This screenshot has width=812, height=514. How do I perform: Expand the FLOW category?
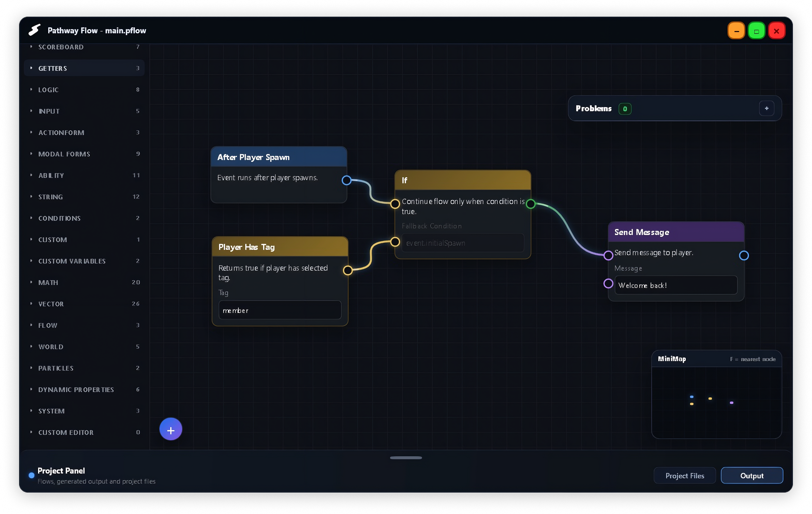(x=84, y=325)
